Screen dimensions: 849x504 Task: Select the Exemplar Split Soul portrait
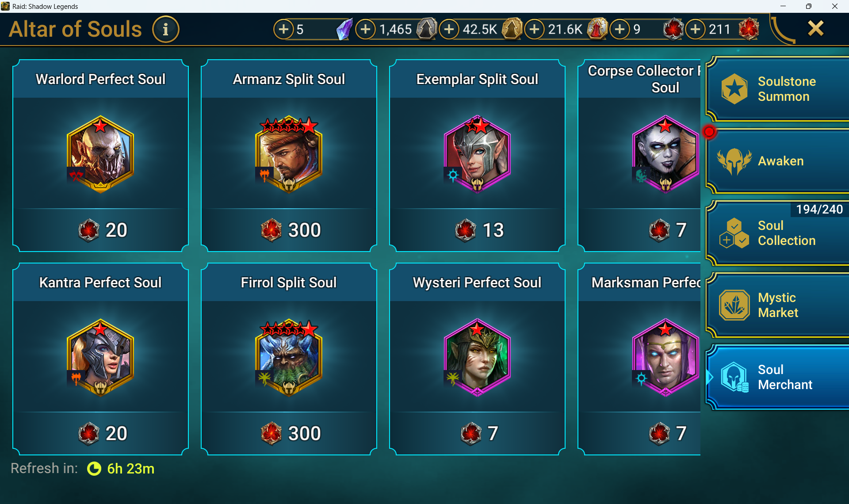coord(477,154)
